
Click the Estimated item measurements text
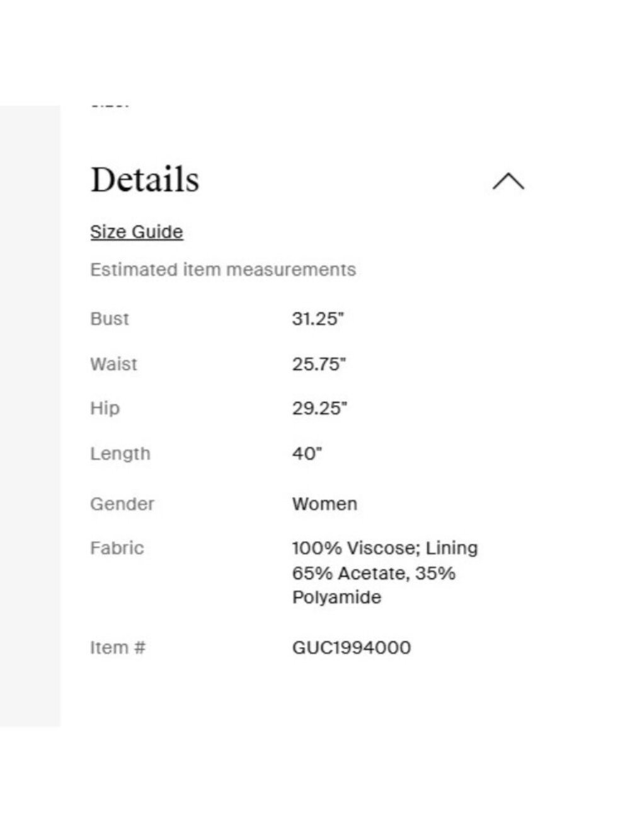[x=223, y=270]
